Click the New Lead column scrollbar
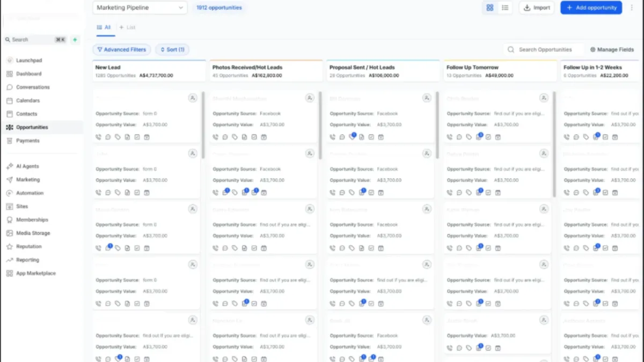This screenshot has height=362, width=644. 203,124
